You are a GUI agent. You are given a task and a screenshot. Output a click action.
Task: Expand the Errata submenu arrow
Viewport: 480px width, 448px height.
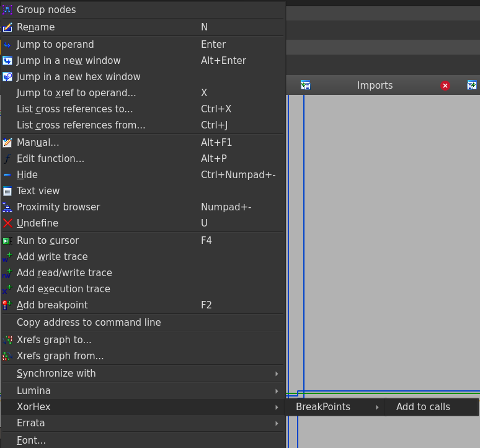[x=277, y=424]
